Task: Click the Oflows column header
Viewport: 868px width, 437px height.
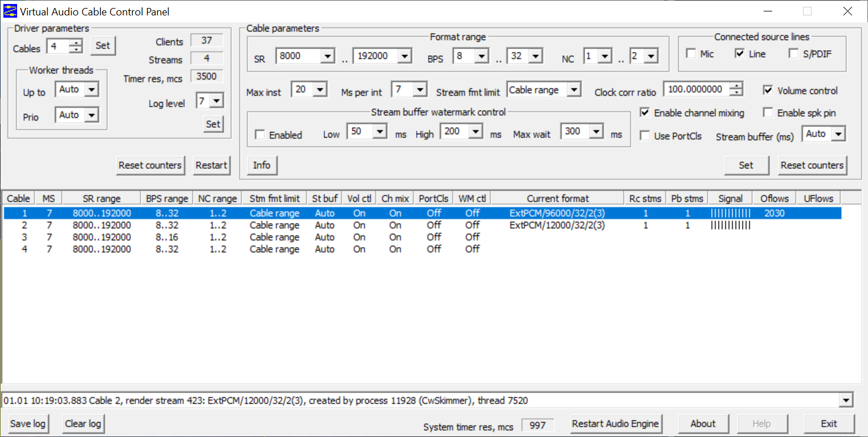Action: coord(774,199)
